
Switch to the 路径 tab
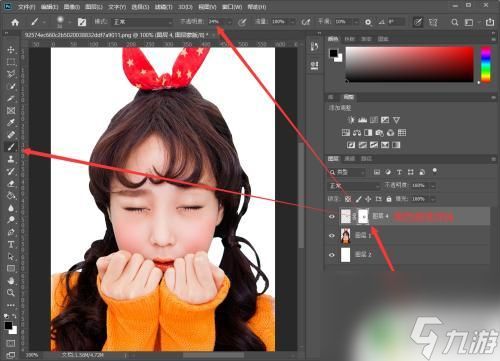366,159
